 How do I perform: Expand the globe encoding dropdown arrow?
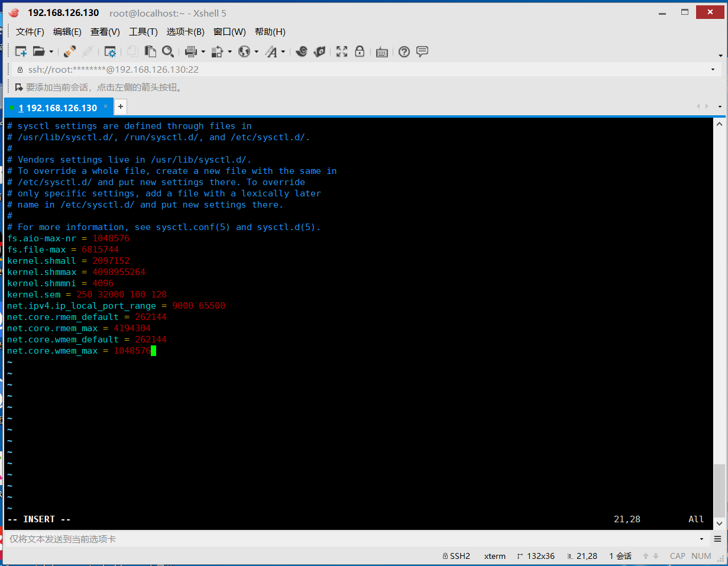[256, 52]
